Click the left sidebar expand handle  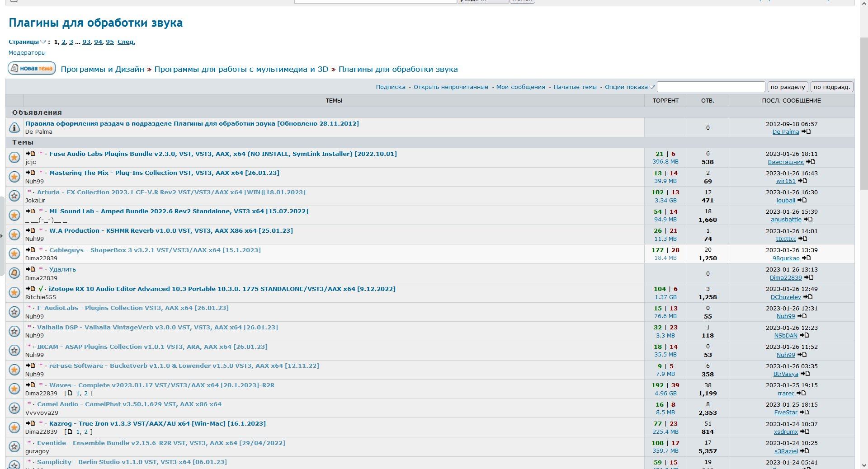pos(2,235)
